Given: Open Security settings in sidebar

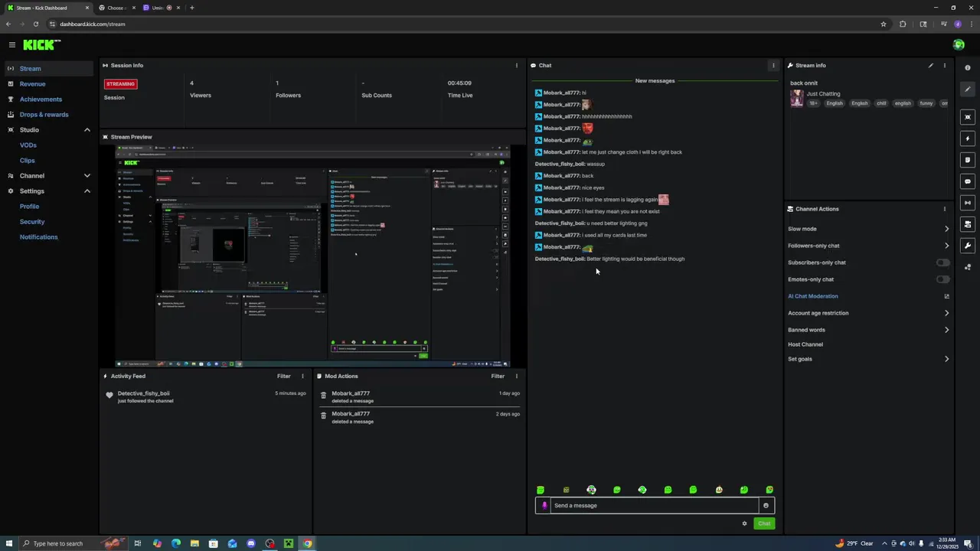Looking at the screenshot, I should point(32,222).
